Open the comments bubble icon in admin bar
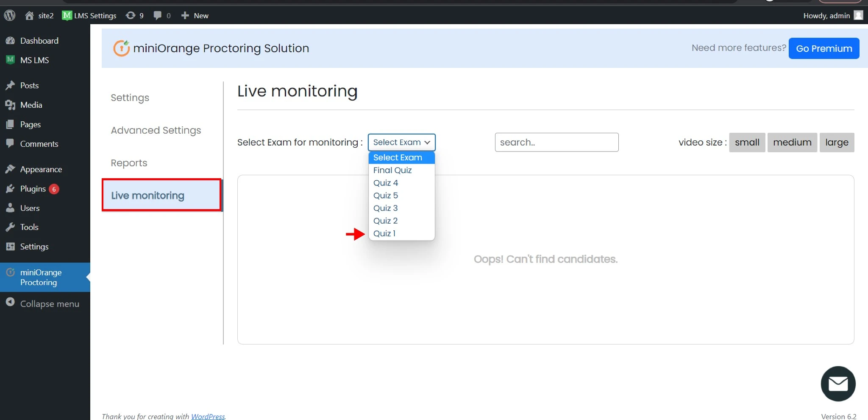Screen dimensions: 868x420 pos(158,16)
